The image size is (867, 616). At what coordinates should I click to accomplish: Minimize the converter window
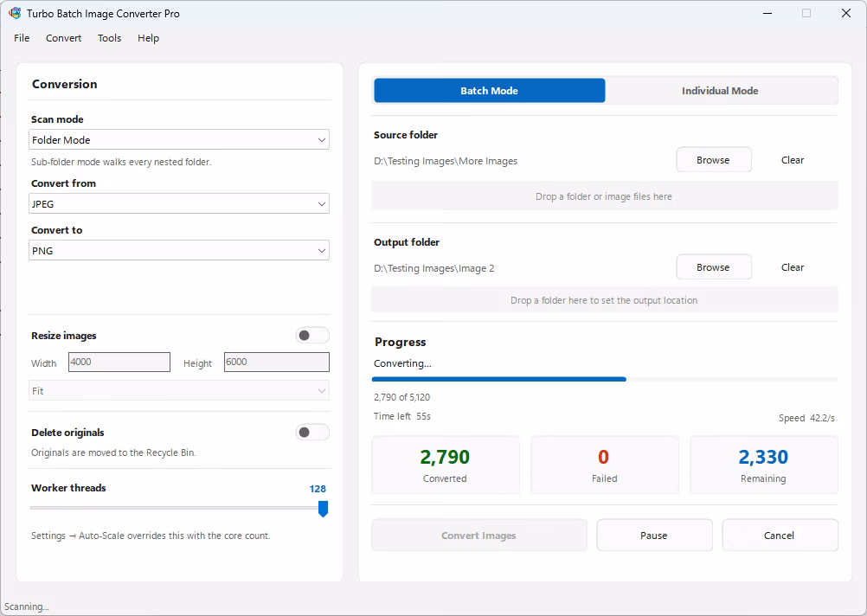767,13
